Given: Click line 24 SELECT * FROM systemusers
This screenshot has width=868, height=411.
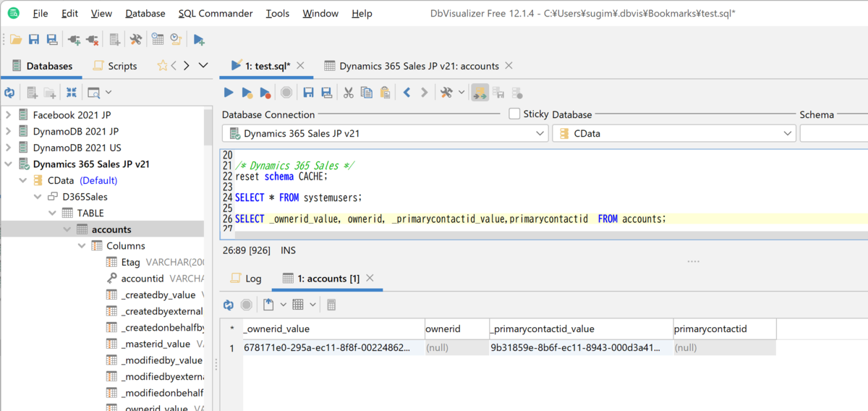Looking at the screenshot, I should coord(298,198).
